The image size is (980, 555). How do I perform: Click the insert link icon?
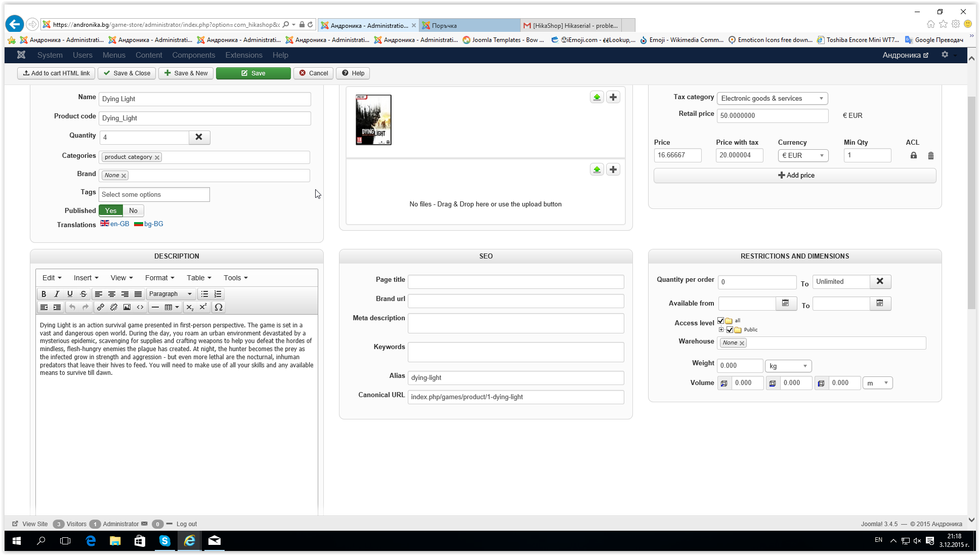(x=100, y=307)
